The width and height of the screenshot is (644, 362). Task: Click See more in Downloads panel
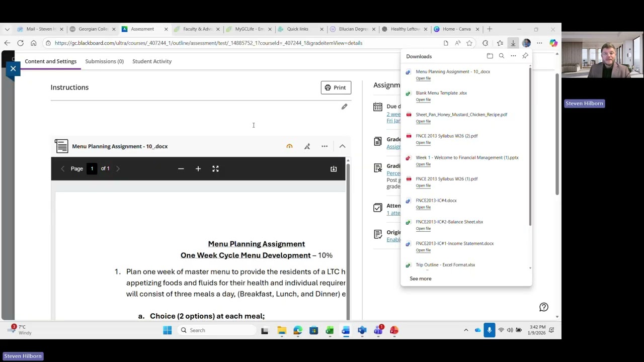click(421, 279)
